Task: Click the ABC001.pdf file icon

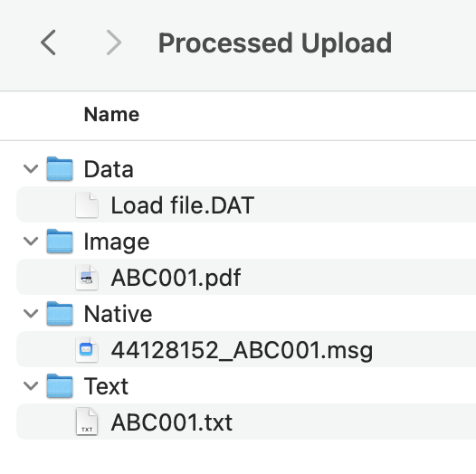Action: [87, 278]
